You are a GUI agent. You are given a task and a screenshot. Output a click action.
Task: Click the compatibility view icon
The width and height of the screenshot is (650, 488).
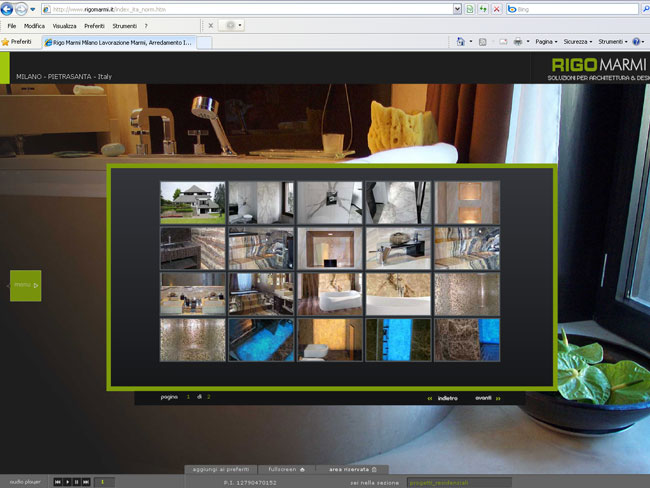470,9
